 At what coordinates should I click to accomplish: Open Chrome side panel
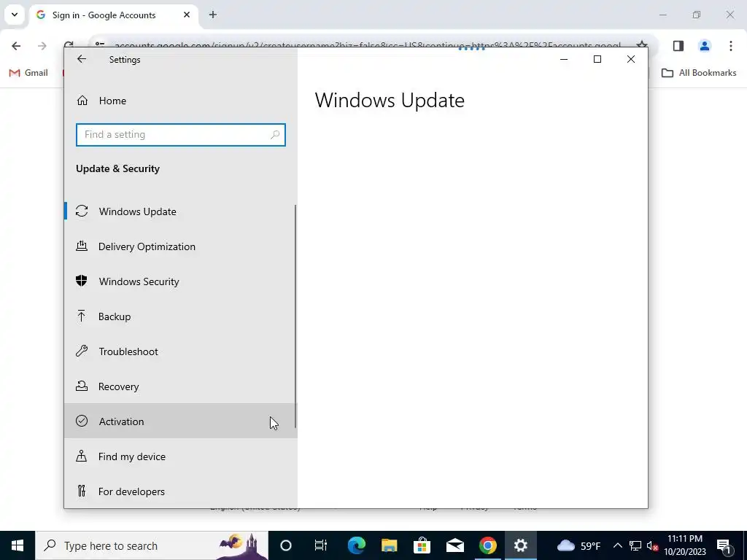[678, 46]
